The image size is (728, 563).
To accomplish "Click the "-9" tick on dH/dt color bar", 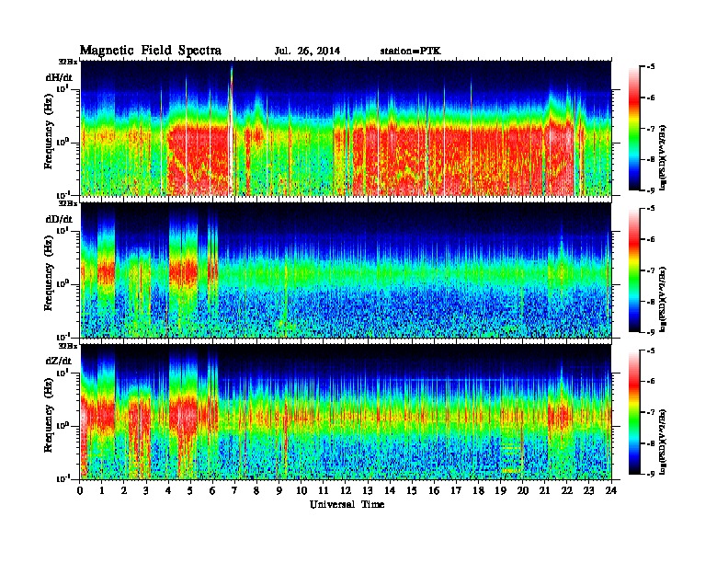I will tap(651, 190).
